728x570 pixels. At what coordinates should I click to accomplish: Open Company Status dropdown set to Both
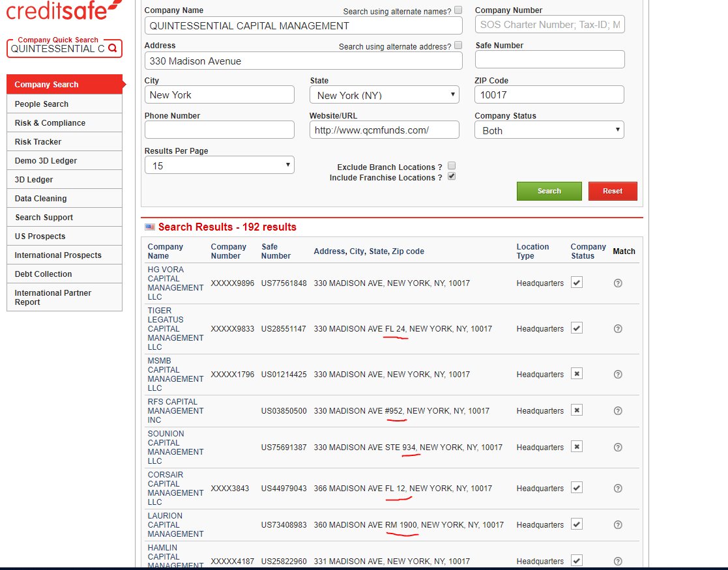click(x=549, y=130)
